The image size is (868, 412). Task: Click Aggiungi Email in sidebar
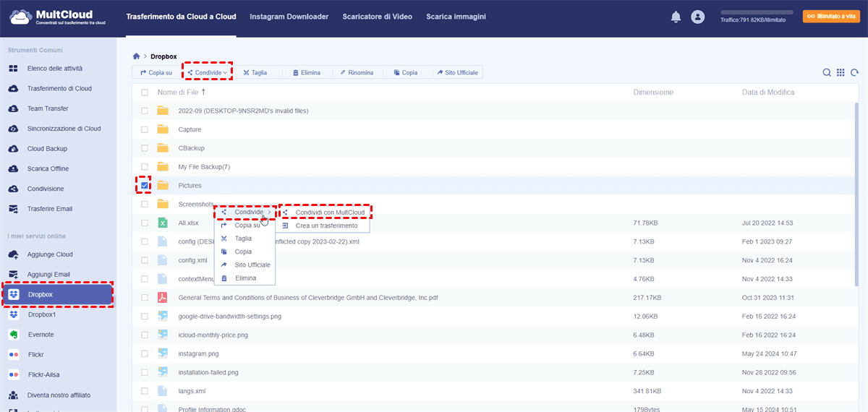pyautogui.click(x=48, y=275)
